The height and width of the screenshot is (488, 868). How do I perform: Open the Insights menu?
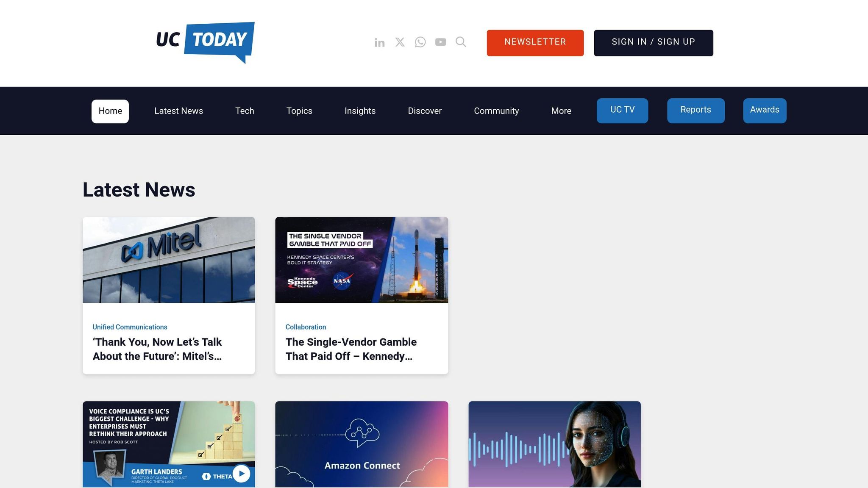coord(360,111)
